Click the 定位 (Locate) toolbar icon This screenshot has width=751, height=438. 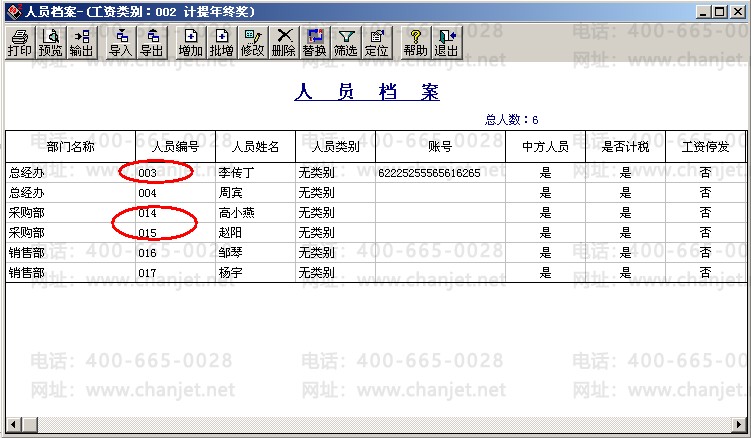pyautogui.click(x=376, y=43)
